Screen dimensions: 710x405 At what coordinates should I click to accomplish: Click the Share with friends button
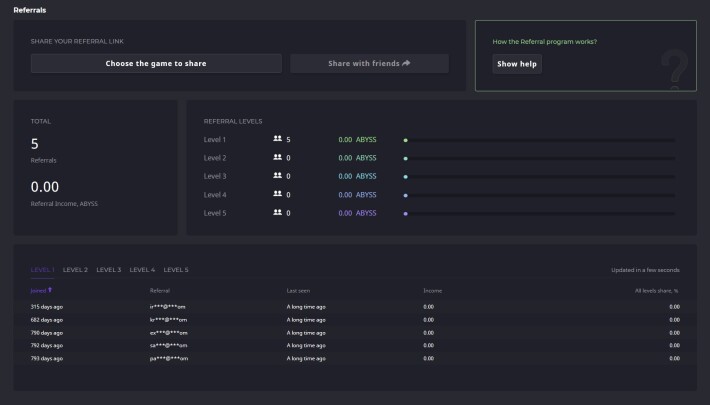(369, 63)
